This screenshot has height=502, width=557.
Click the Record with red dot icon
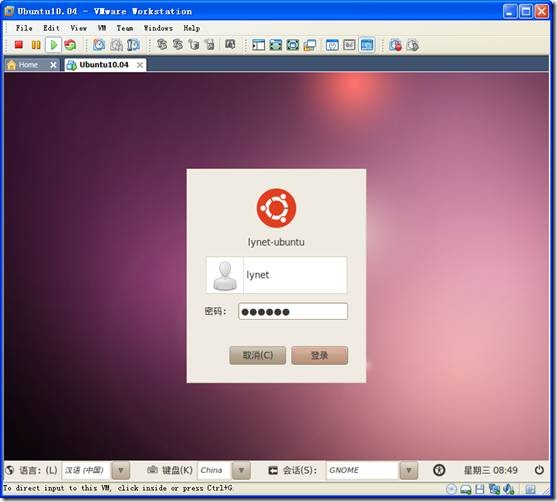click(395, 45)
